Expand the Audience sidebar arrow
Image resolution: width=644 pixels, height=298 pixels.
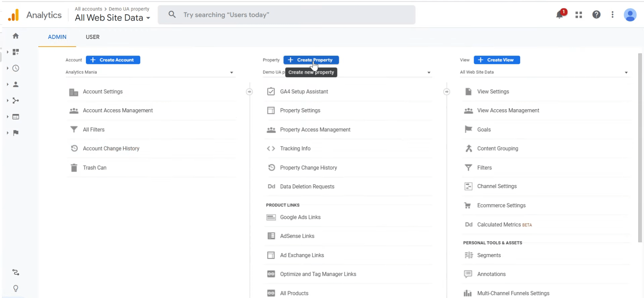click(7, 84)
